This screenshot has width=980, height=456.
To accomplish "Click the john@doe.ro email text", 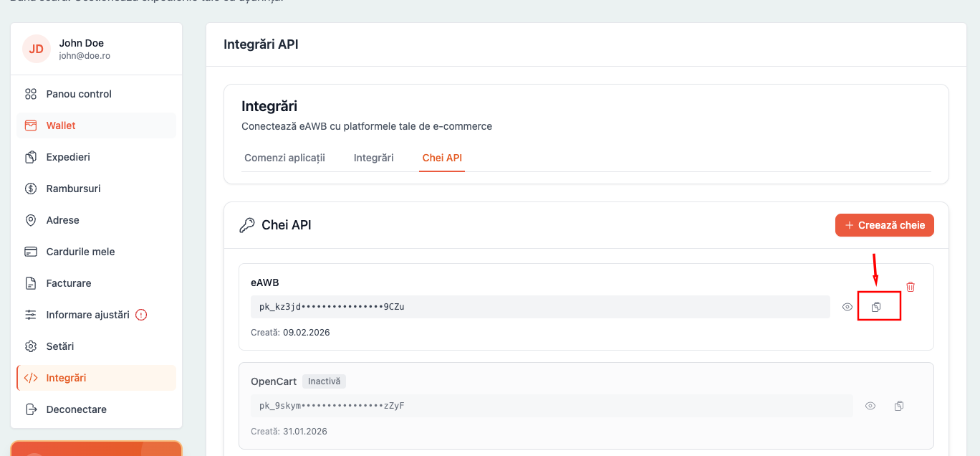I will click(85, 56).
